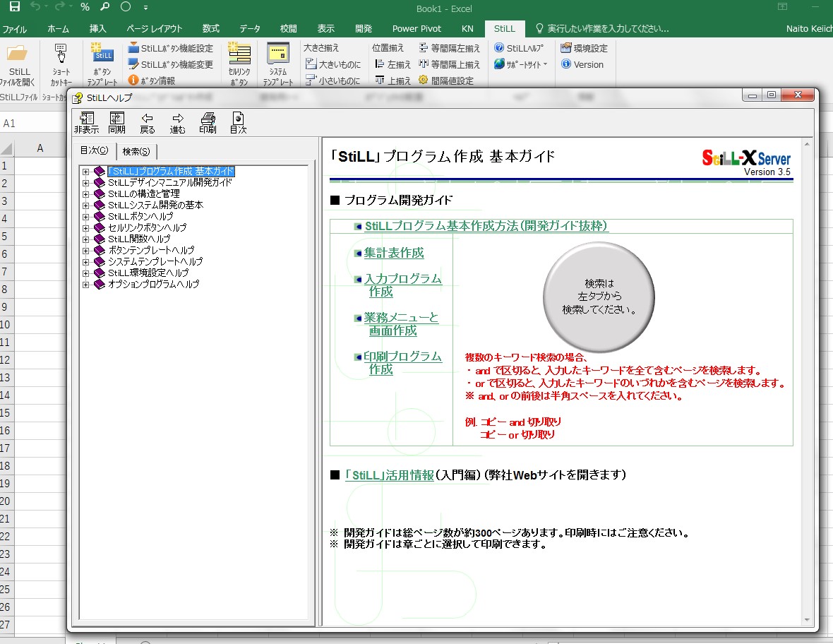Click 間隔値設定 gear icon
Screen dimensions: 833x644
(445, 80)
